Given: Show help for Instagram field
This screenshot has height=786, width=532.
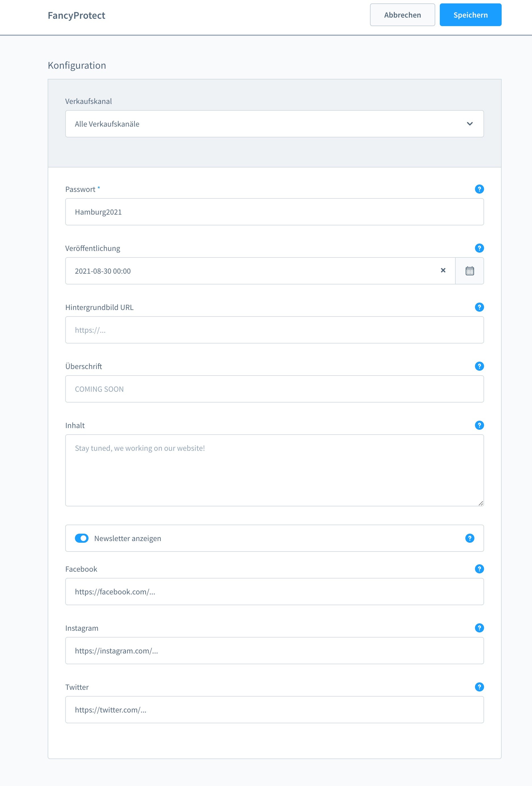Looking at the screenshot, I should click(x=479, y=628).
